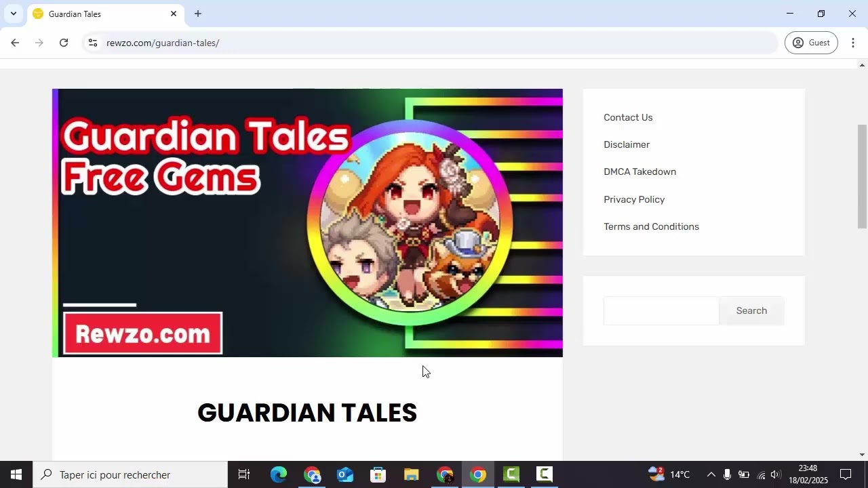The width and height of the screenshot is (868, 488).
Task: Open the Windows Start menu
Action: [16, 474]
